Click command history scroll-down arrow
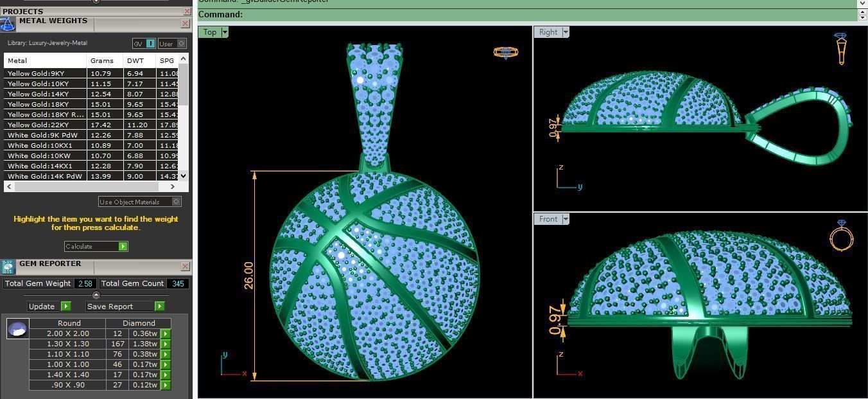 862,4
